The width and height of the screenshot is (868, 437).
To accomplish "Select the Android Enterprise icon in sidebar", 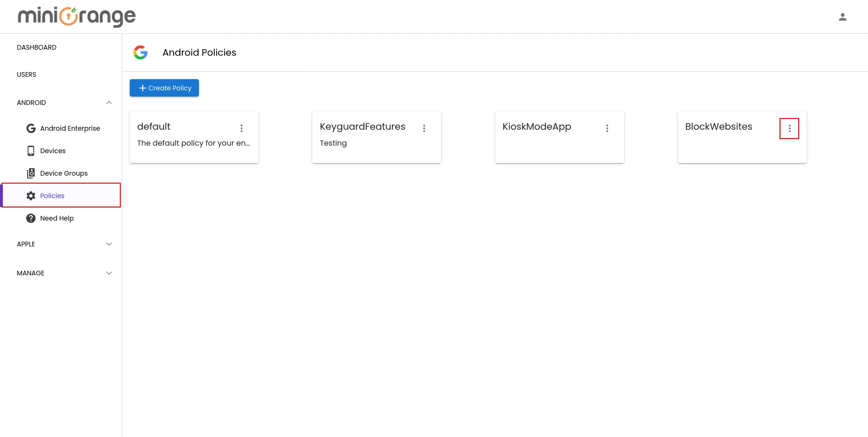I will tap(30, 128).
